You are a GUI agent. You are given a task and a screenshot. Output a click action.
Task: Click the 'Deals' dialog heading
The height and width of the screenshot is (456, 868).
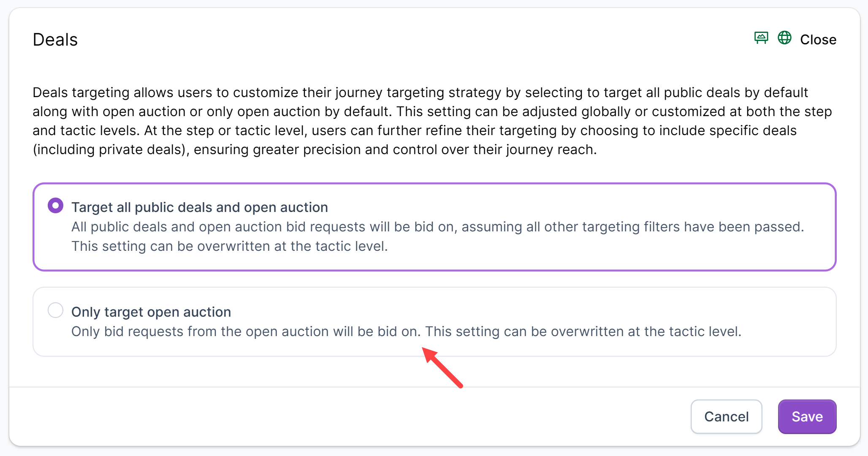pos(55,40)
